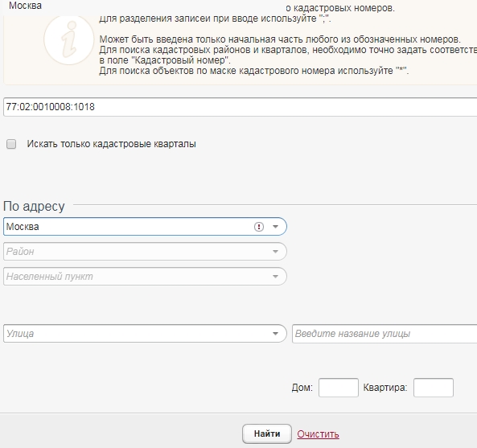Click the Очистить link

318,434
